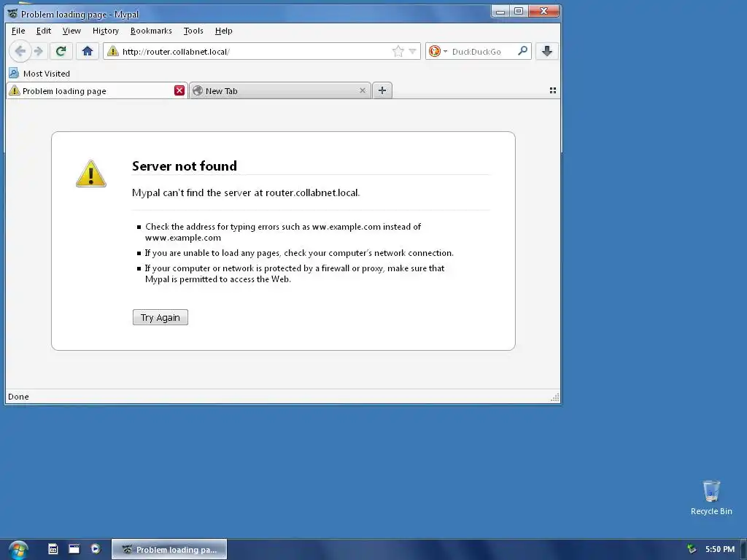Open the Bookmarks menu
The height and width of the screenshot is (560, 747).
pos(151,31)
